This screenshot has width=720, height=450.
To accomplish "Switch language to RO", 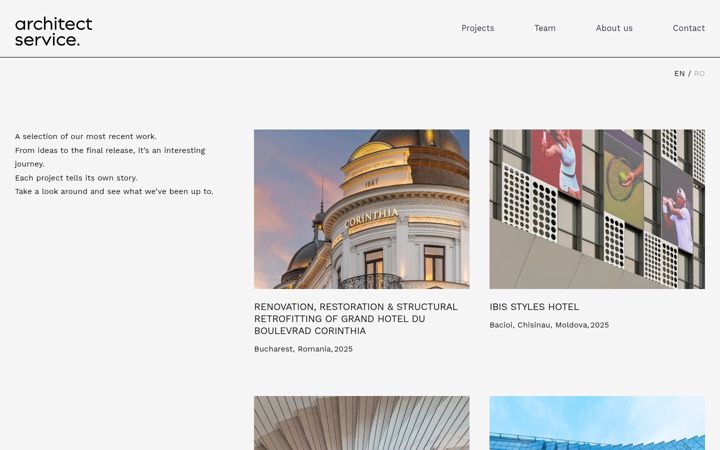I will coord(699,73).
